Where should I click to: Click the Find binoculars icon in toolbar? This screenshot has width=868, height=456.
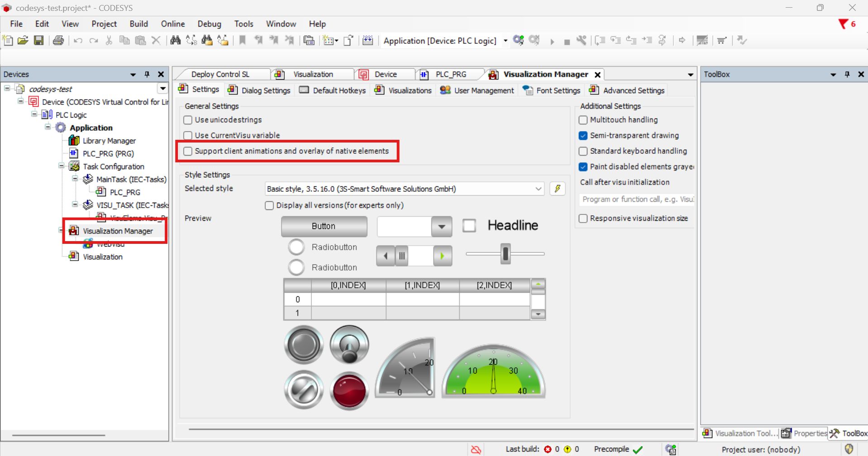176,41
